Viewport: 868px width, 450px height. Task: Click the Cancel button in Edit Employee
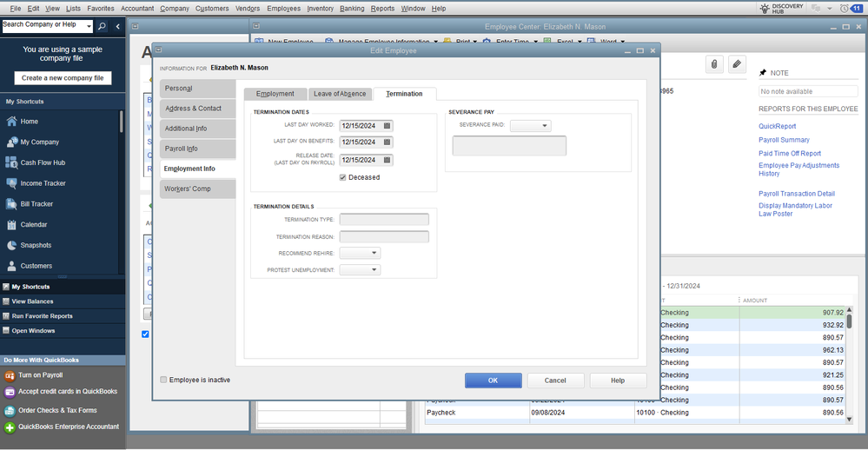coord(555,381)
